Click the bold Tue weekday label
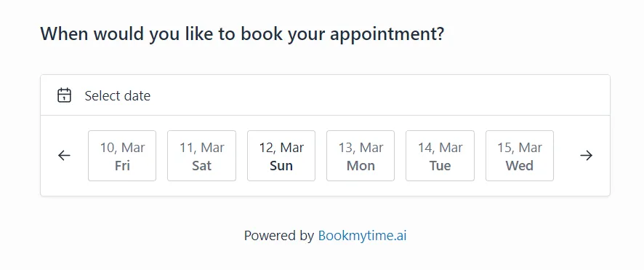This screenshot has height=270, width=644. [x=440, y=166]
